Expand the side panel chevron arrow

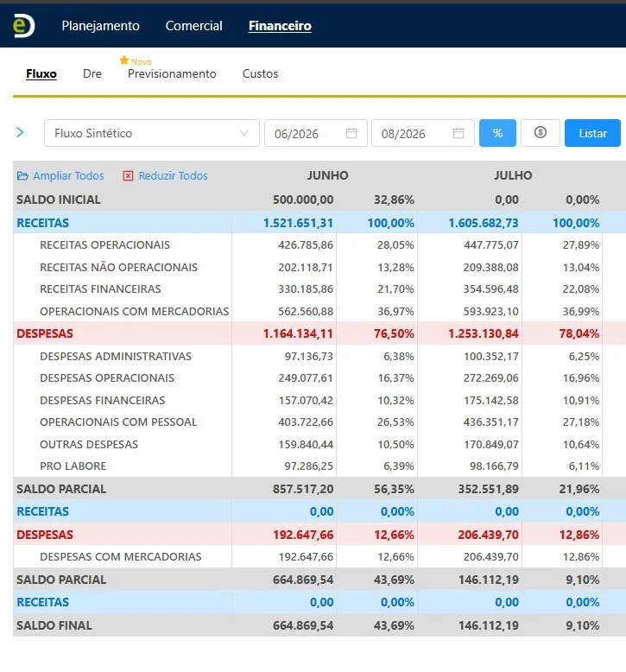click(20, 132)
